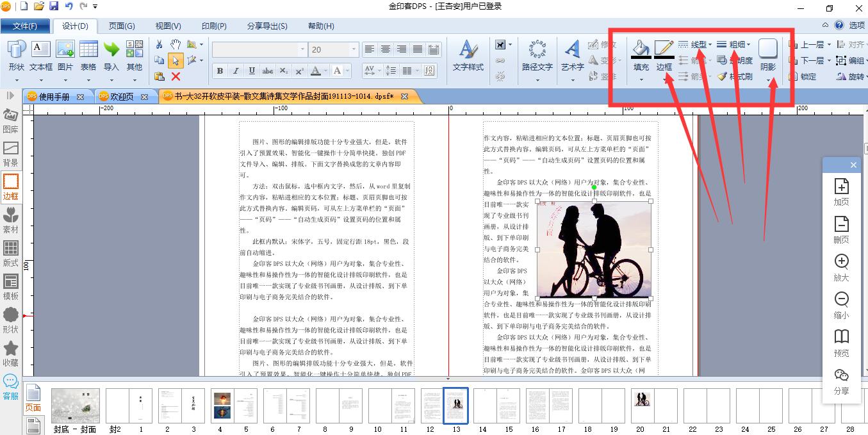Toggle underline formatting

pos(252,70)
